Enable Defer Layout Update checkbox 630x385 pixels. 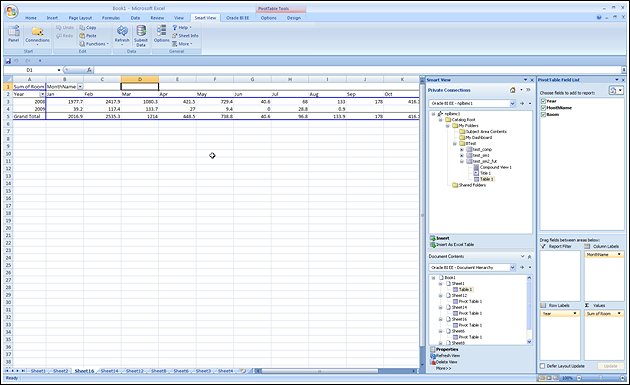pyautogui.click(x=542, y=366)
